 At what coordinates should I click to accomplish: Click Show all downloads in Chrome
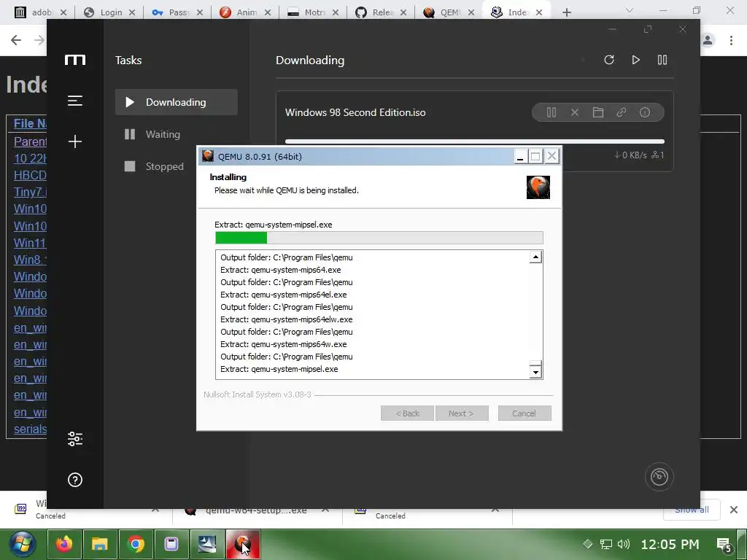[x=692, y=510]
